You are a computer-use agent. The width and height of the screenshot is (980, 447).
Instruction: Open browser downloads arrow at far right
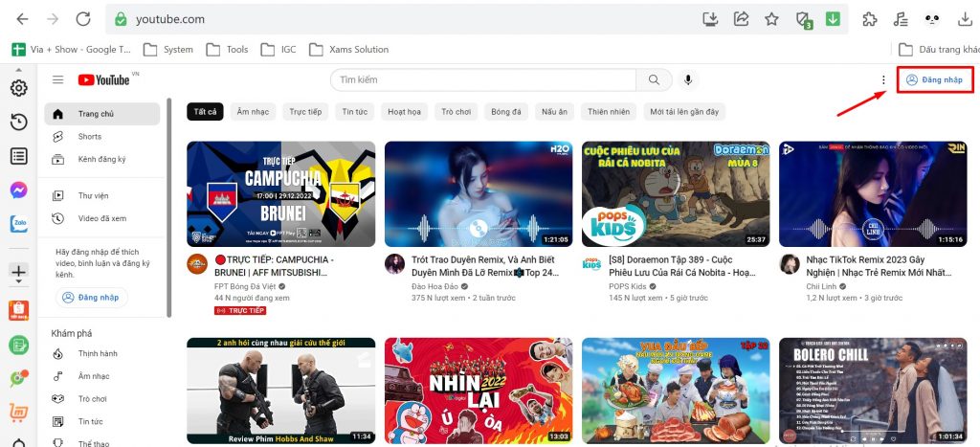pos(965,19)
